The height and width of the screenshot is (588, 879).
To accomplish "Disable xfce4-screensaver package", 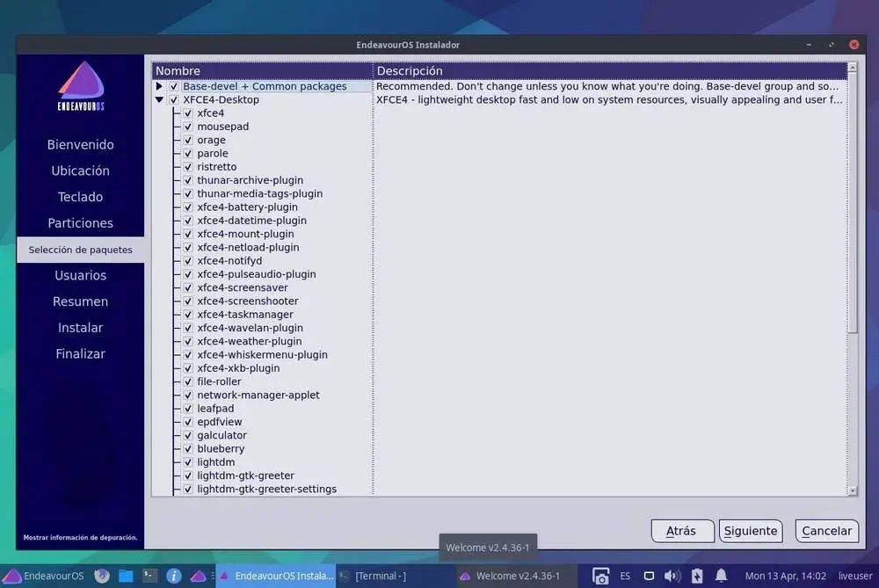I will tap(188, 287).
